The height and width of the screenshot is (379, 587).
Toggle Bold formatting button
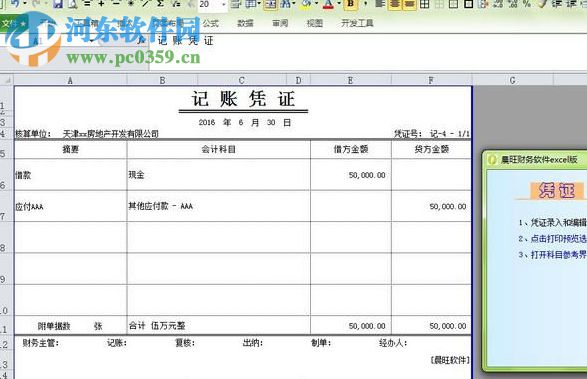click(x=351, y=4)
